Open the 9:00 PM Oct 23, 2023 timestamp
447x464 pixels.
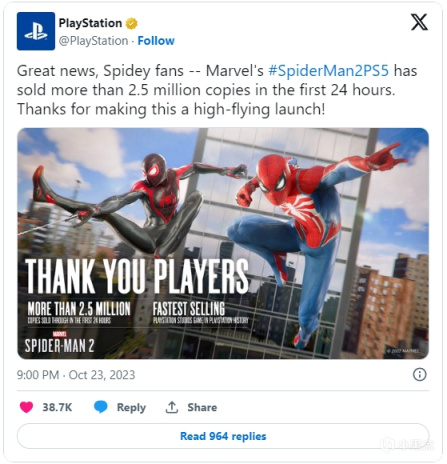(76, 375)
